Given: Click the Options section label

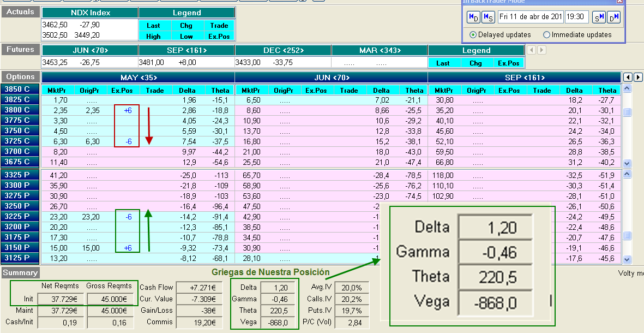Looking at the screenshot, I should (20, 77).
